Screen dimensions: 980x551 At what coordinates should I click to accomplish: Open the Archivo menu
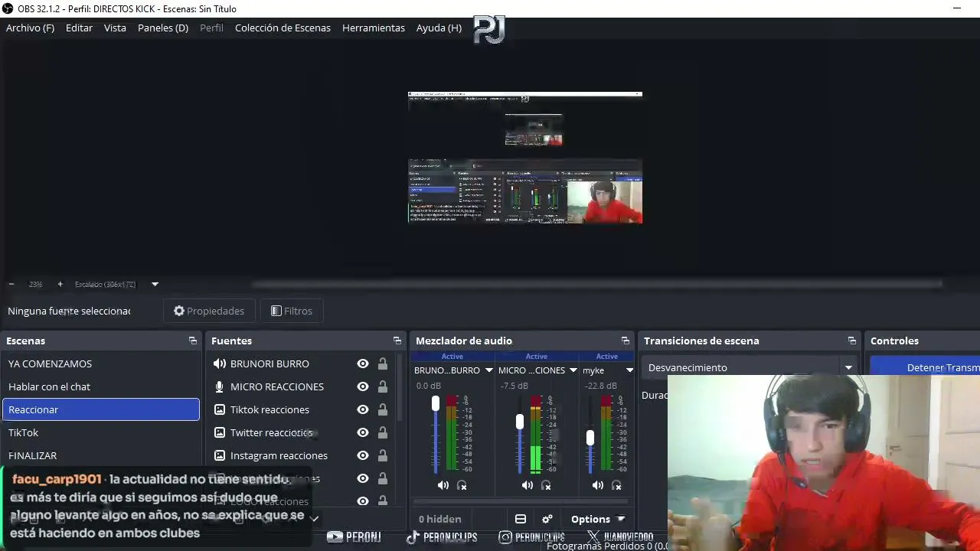tap(30, 28)
